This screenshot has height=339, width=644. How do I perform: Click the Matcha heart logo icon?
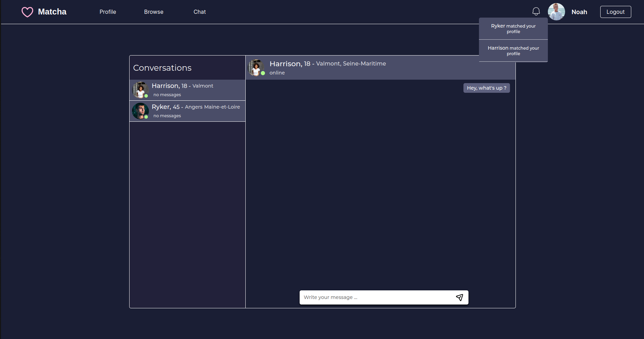[x=27, y=12]
